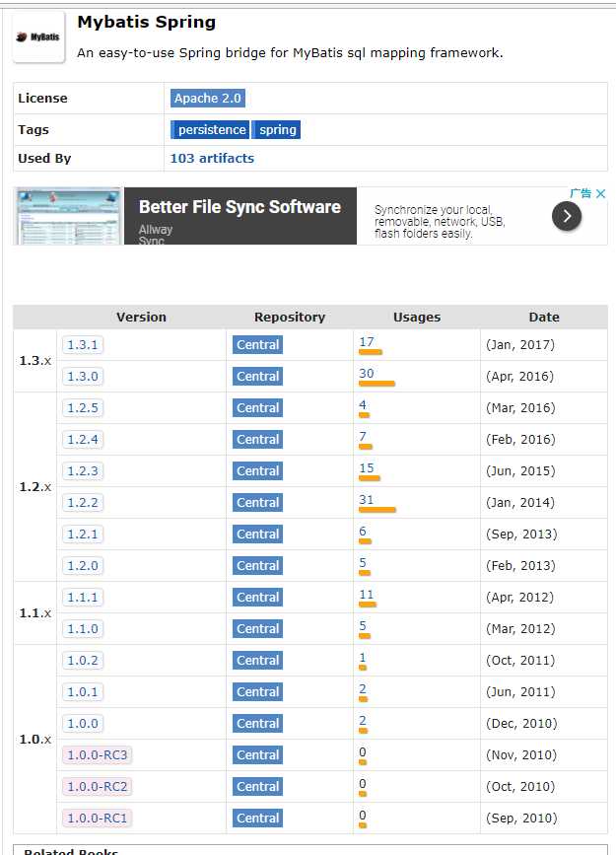Open the 4 usages link for 1.2.5
616x855 pixels.
click(363, 405)
